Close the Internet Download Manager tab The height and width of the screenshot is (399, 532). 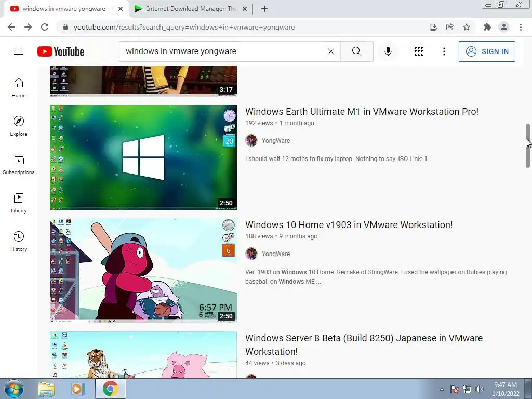click(x=245, y=9)
